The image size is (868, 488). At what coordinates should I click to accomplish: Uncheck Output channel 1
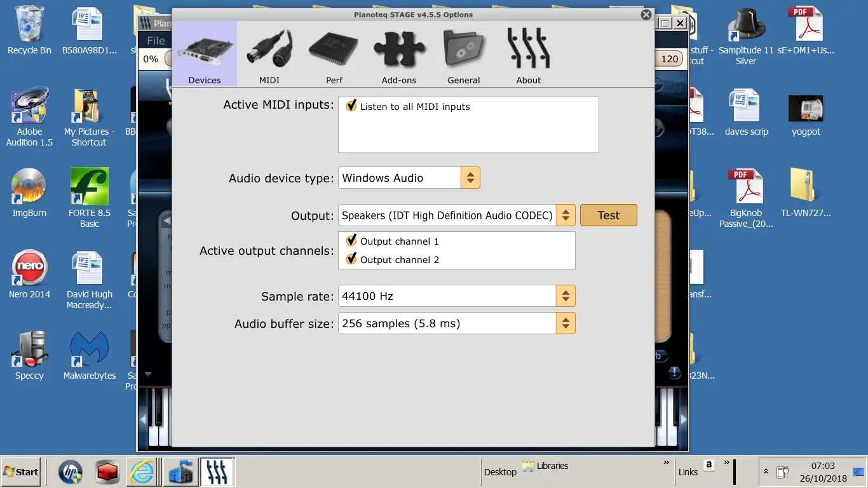click(351, 241)
